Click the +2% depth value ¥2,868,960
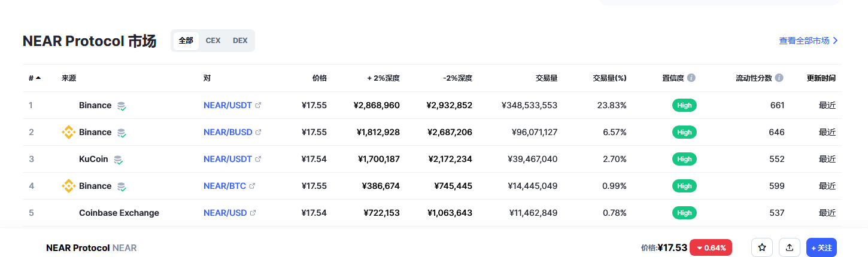Image resolution: width=868 pixels, height=257 pixels. coord(377,105)
